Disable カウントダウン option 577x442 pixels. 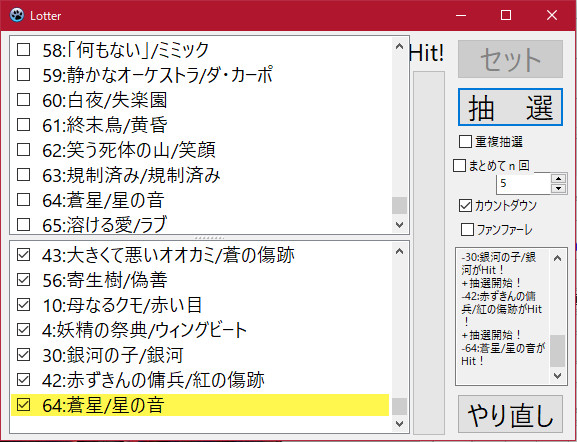point(466,205)
